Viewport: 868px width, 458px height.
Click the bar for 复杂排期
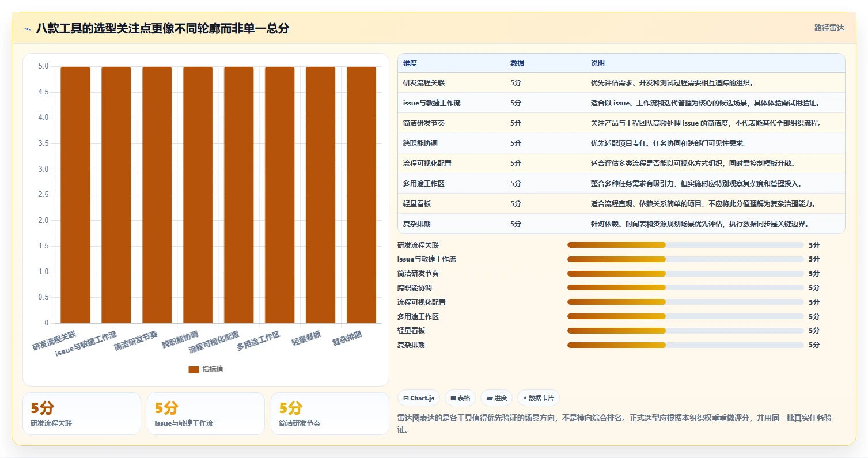coord(362,195)
